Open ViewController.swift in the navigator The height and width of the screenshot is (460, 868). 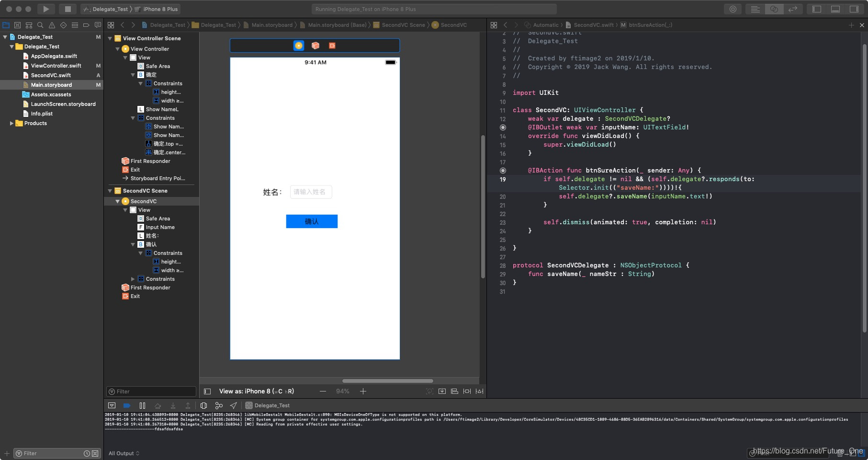click(56, 66)
